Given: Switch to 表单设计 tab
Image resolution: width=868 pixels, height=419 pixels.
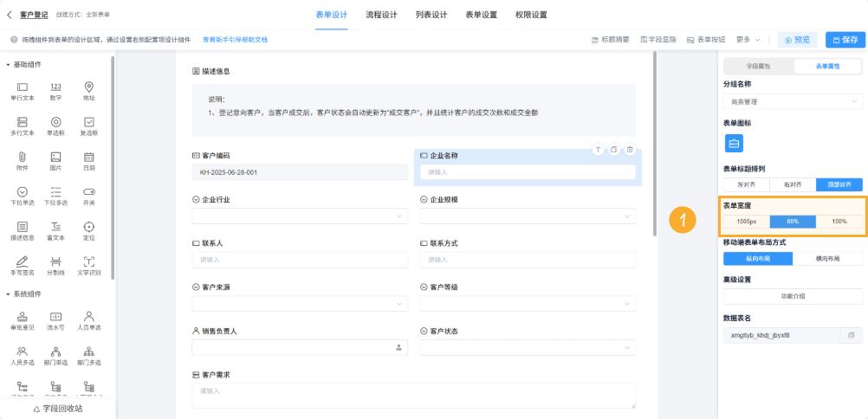Looking at the screenshot, I should click(x=332, y=15).
